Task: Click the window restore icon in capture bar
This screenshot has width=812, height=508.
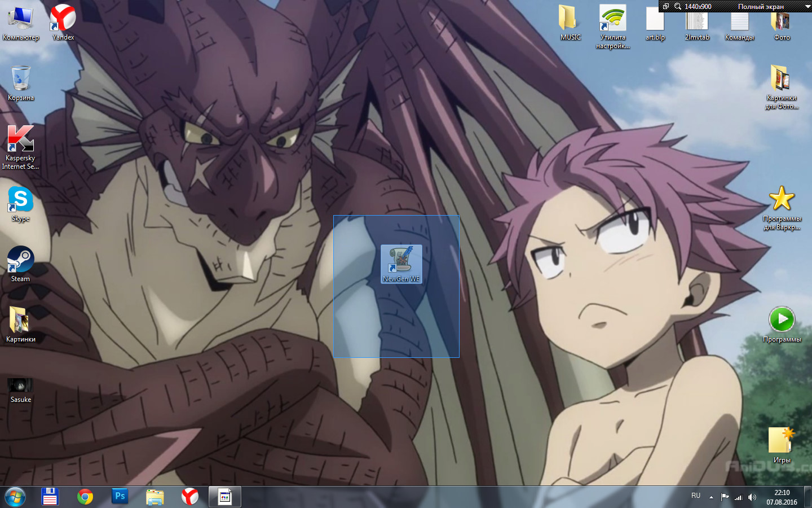Action: tap(666, 6)
